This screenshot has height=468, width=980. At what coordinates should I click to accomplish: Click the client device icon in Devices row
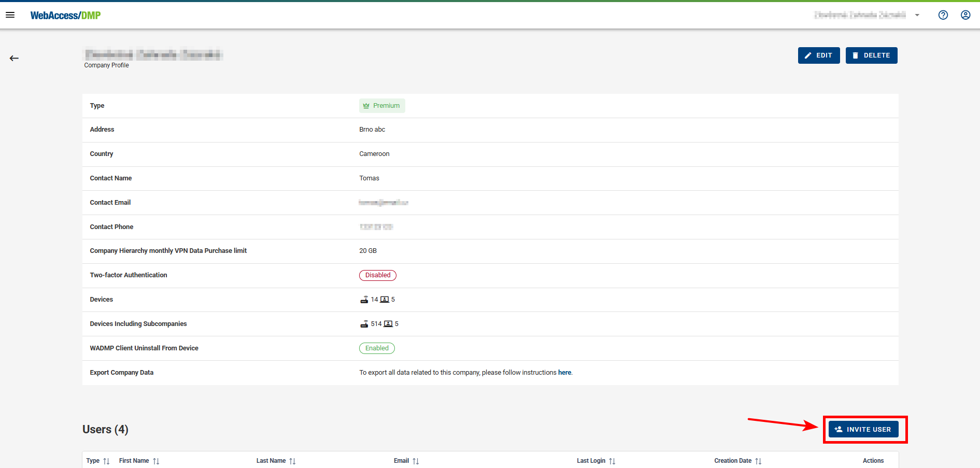385,300
